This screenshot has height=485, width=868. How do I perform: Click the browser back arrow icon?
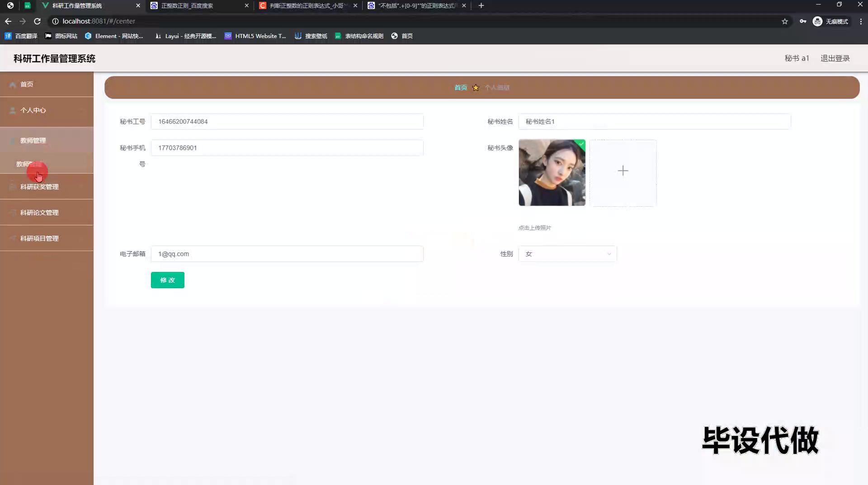(8, 21)
